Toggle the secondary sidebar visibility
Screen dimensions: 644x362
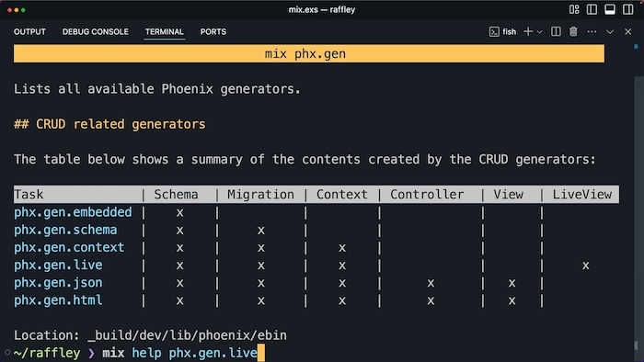[x=628, y=9]
